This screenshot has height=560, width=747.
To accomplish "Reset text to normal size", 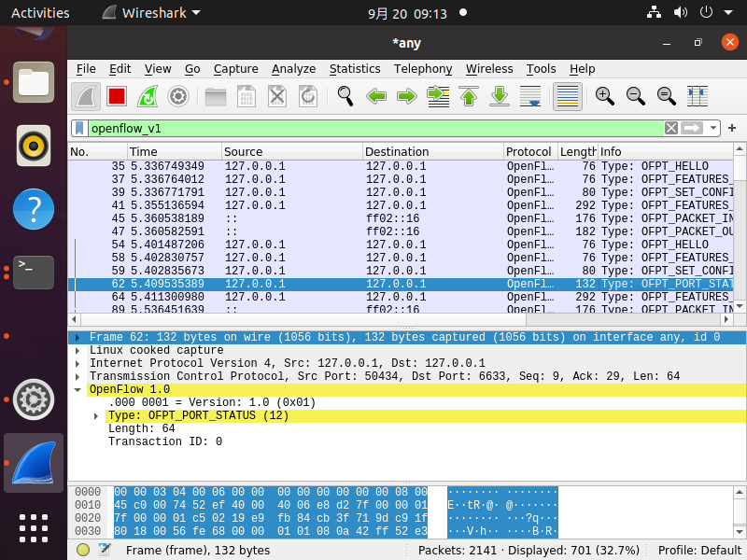I will point(667,97).
